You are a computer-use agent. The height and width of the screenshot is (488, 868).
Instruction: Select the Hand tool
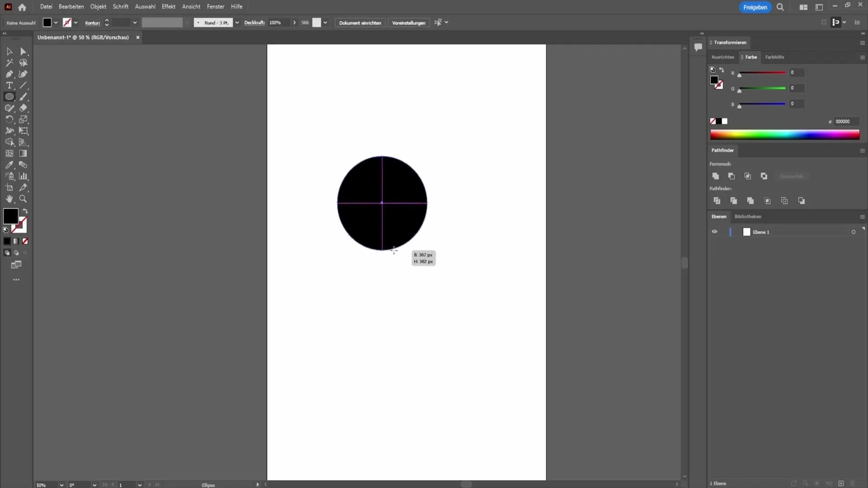coord(9,199)
